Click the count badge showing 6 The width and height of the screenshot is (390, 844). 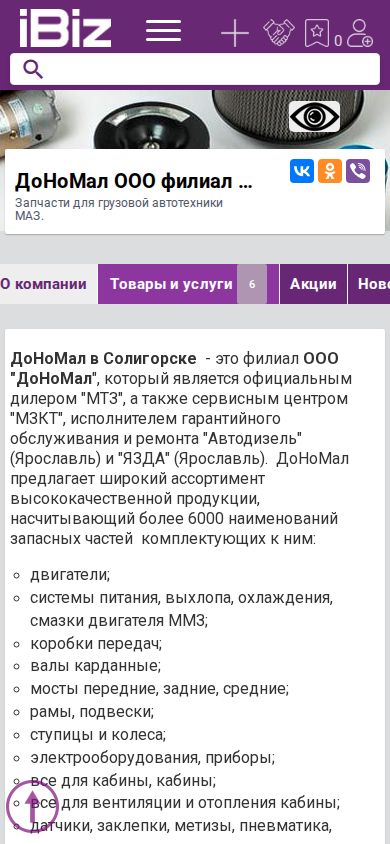[x=252, y=284]
